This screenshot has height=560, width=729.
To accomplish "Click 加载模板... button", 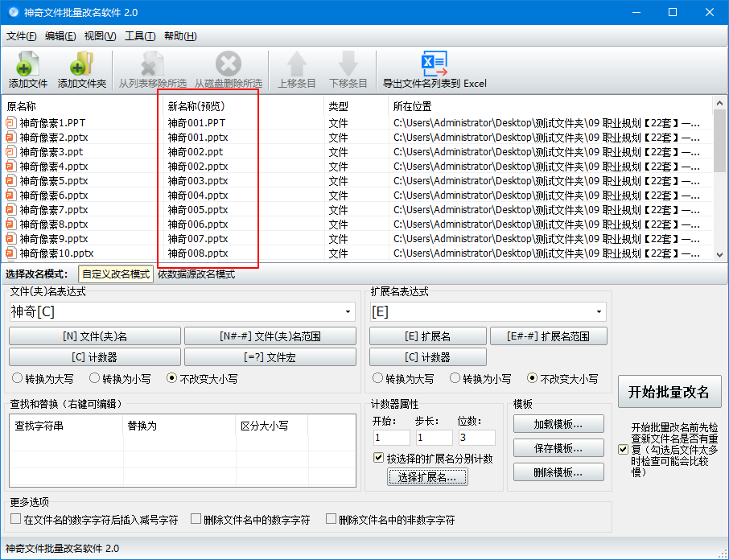I will [x=558, y=424].
